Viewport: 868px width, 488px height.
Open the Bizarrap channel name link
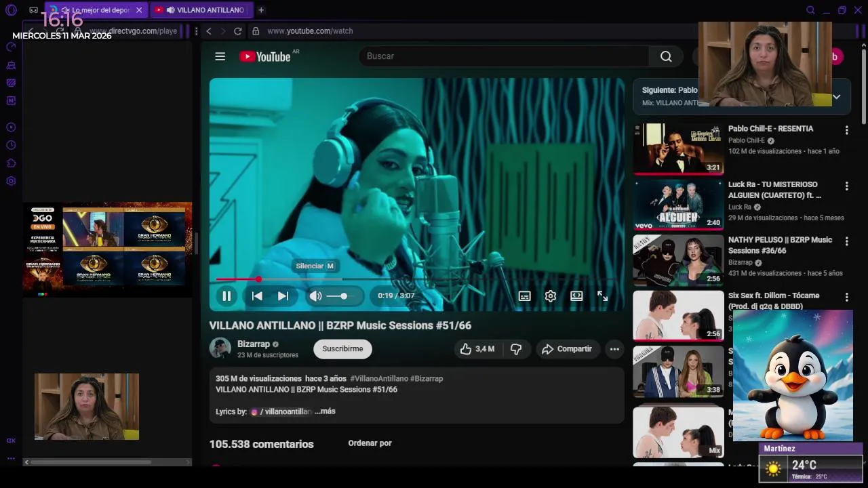pyautogui.click(x=254, y=344)
